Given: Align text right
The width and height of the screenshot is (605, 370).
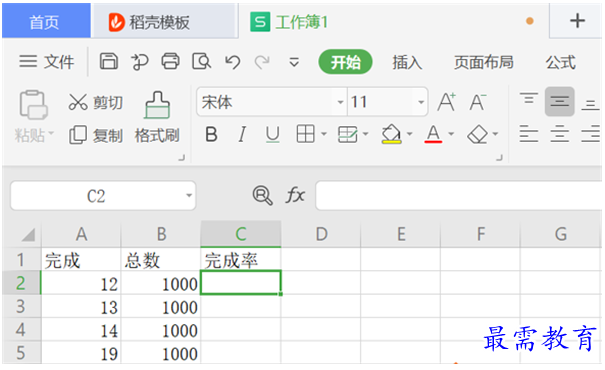Looking at the screenshot, I should click(591, 134).
